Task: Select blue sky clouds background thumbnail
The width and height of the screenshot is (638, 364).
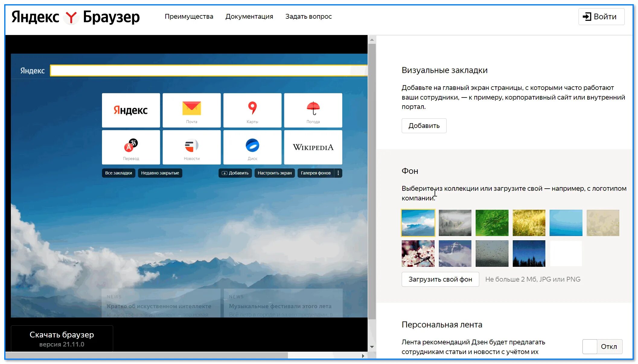Action: [x=418, y=223]
